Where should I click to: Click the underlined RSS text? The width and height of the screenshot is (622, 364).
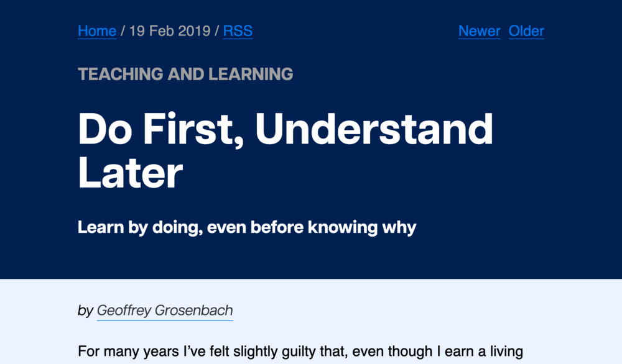tap(238, 31)
